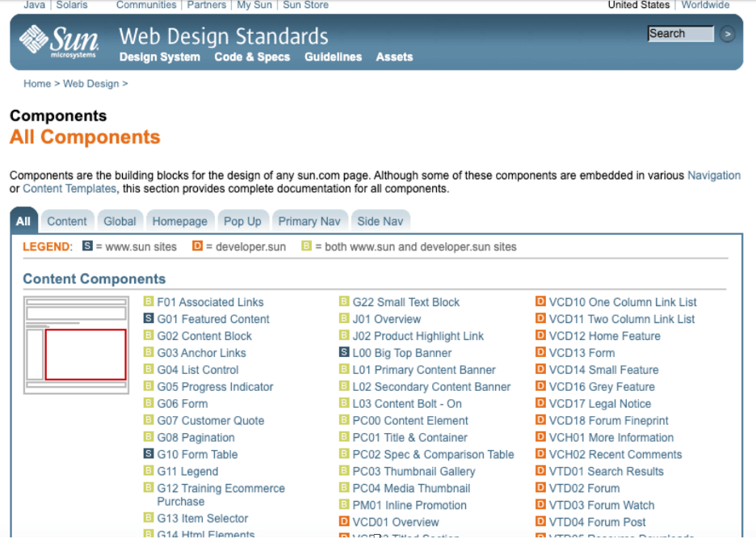The width and height of the screenshot is (756, 538).
Task: Switch to the Global tab
Action: pyautogui.click(x=120, y=221)
